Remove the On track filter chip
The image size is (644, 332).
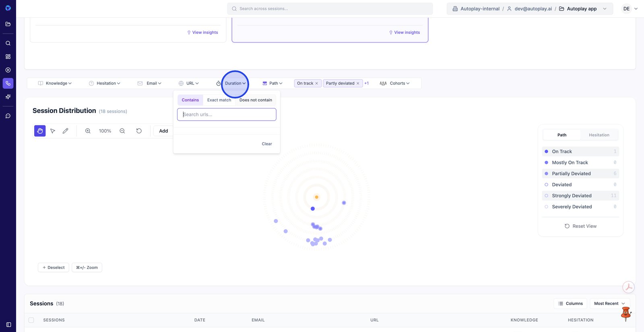click(x=317, y=84)
